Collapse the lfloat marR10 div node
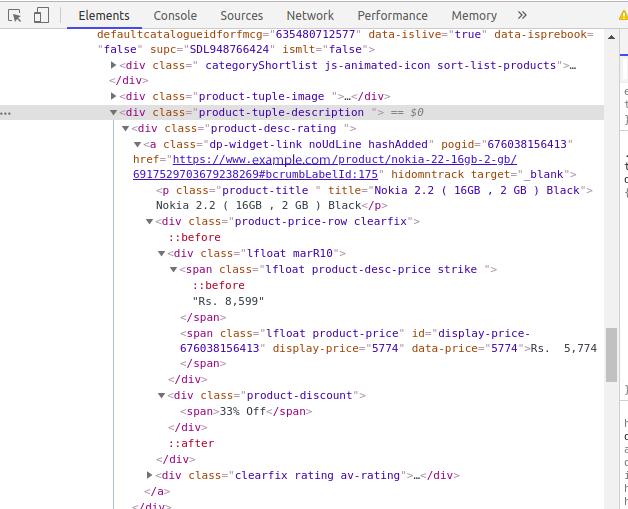 pyautogui.click(x=161, y=253)
